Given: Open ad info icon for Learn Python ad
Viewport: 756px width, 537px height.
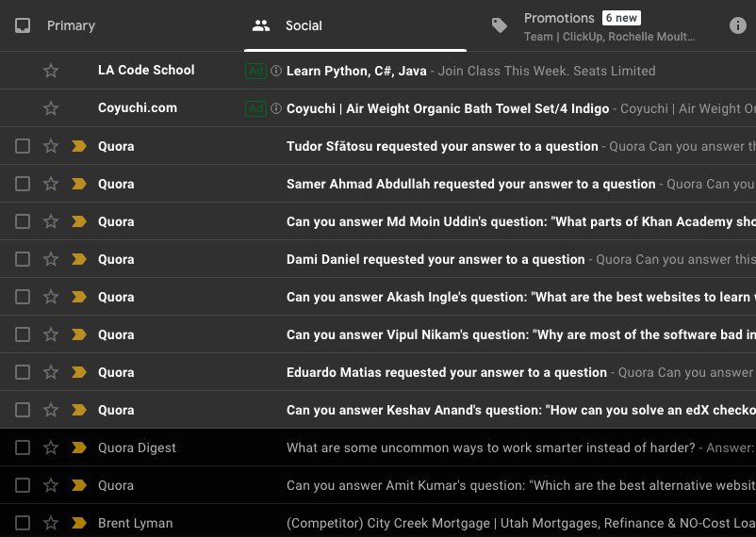Looking at the screenshot, I should [276, 71].
